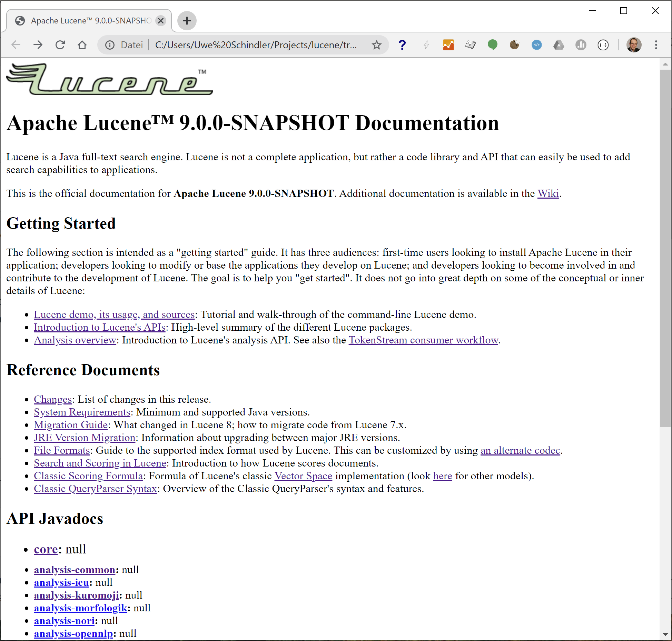Open Introduction to Lucene's APIs link
The width and height of the screenshot is (672, 641).
click(100, 327)
